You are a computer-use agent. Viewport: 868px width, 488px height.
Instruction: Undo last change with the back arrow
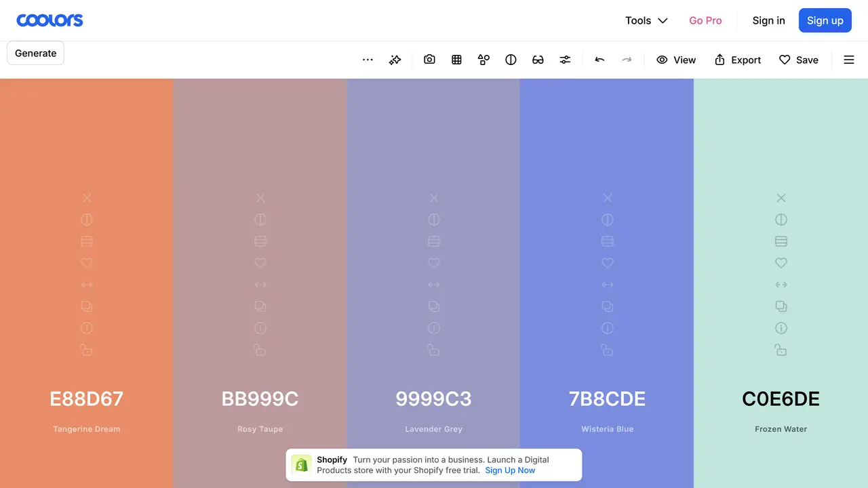click(x=599, y=60)
